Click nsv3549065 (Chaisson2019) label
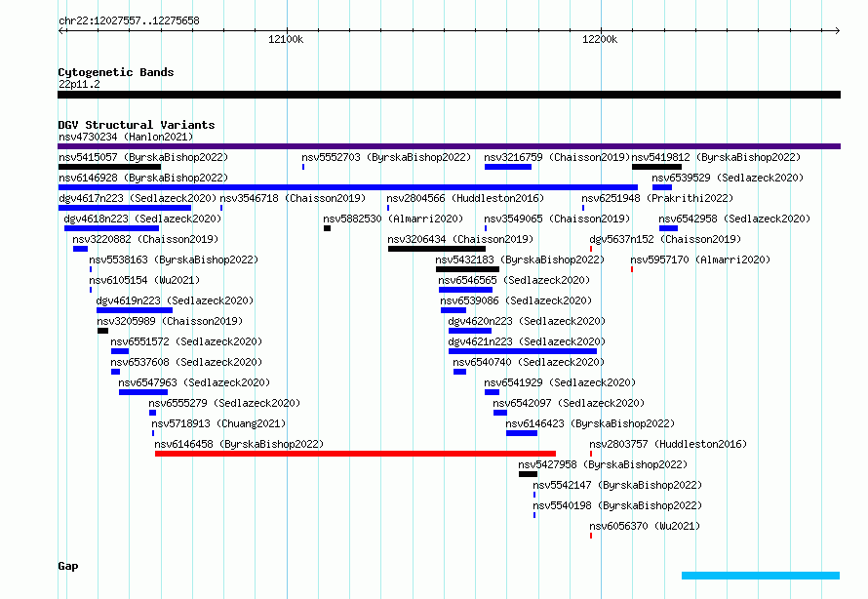Image resolution: width=868 pixels, height=599 pixels. (x=557, y=219)
